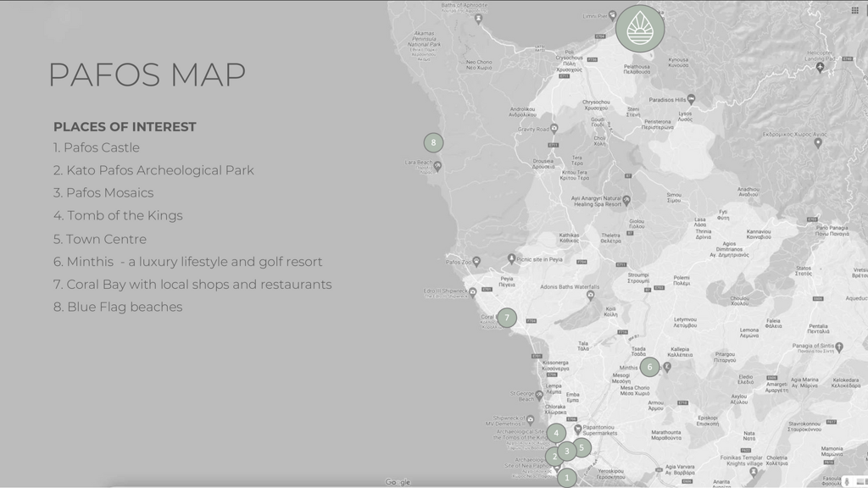Click the Paradisos Hills pin icon
The image size is (868, 488).
click(x=691, y=99)
